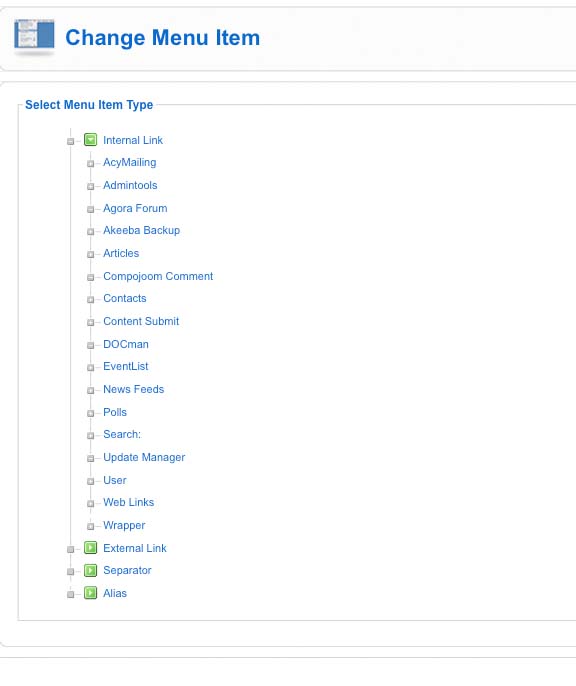Screen dimensions: 576x686
Task: Click the Separator green arrow icon
Action: [x=91, y=570]
